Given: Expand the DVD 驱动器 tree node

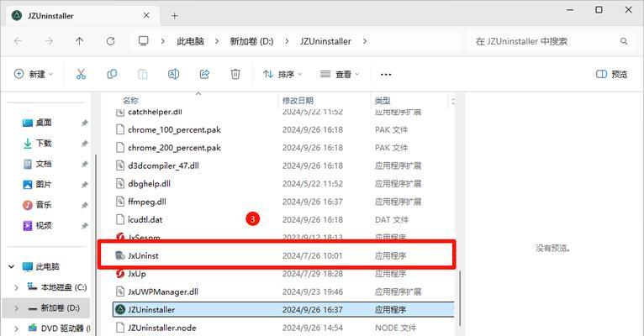Looking at the screenshot, I should click(x=17, y=328).
